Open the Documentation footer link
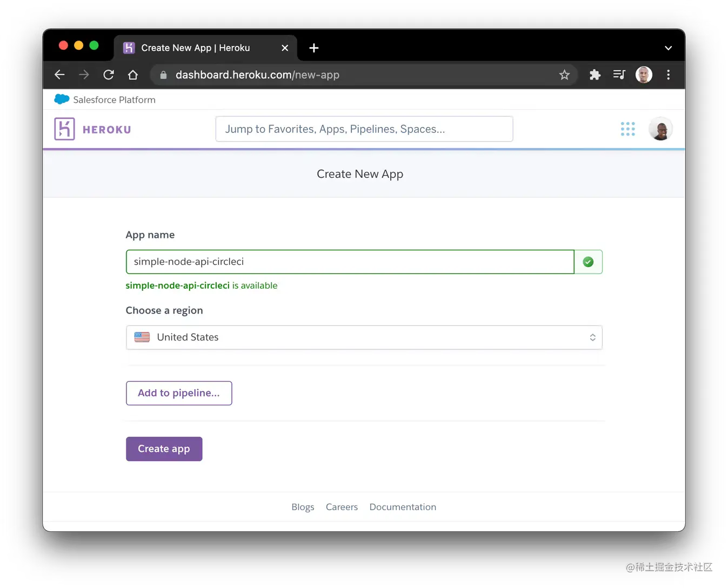728x588 pixels. [403, 507]
